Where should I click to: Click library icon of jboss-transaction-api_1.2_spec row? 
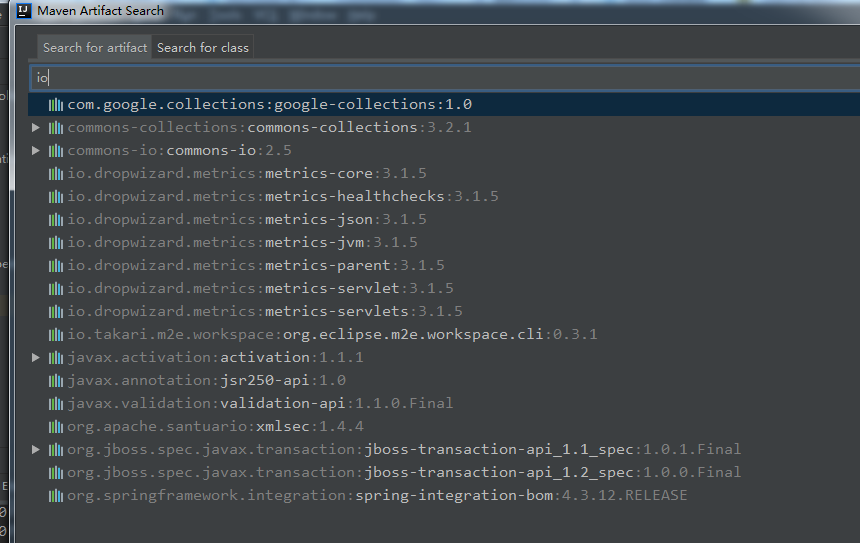point(55,473)
